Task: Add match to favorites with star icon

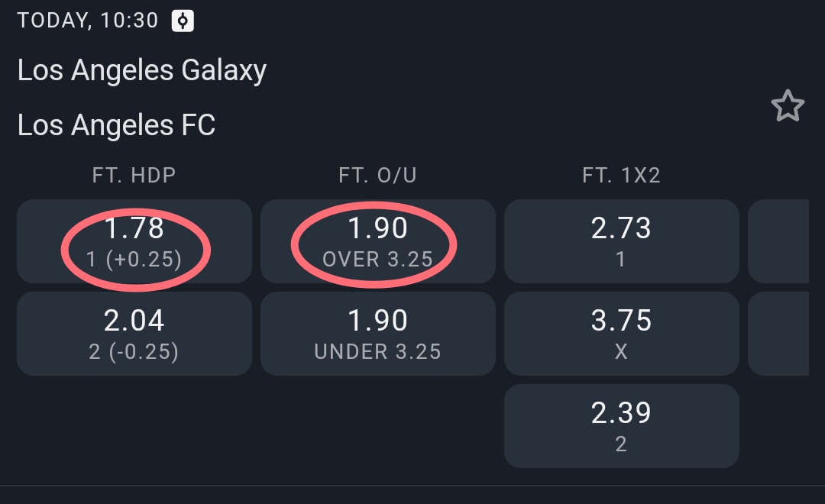Action: coord(788,106)
